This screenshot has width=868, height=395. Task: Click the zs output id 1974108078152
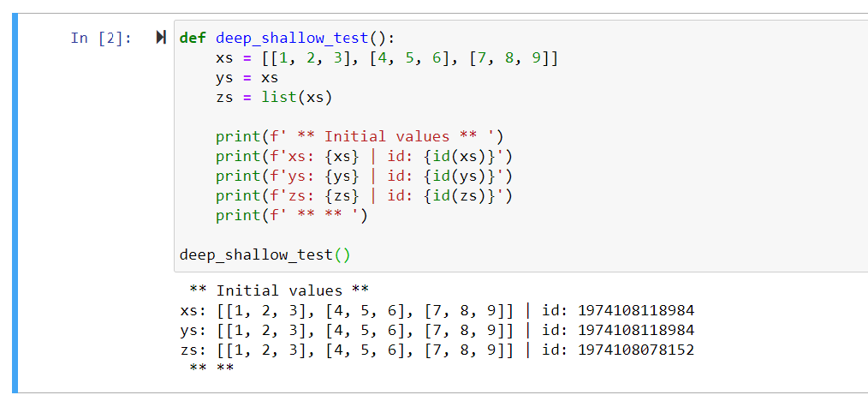[636, 350]
